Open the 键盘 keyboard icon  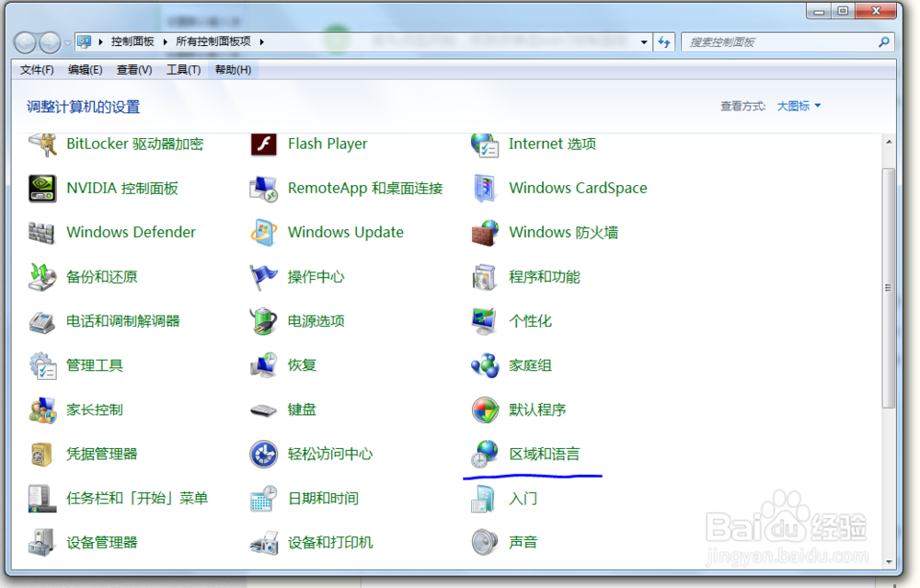(264, 410)
